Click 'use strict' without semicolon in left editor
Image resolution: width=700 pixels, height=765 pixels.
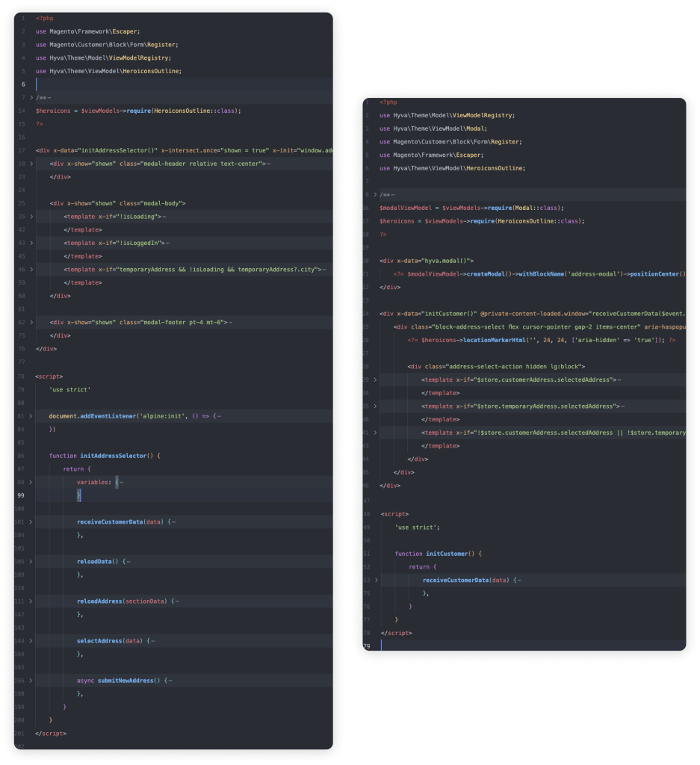[69, 389]
